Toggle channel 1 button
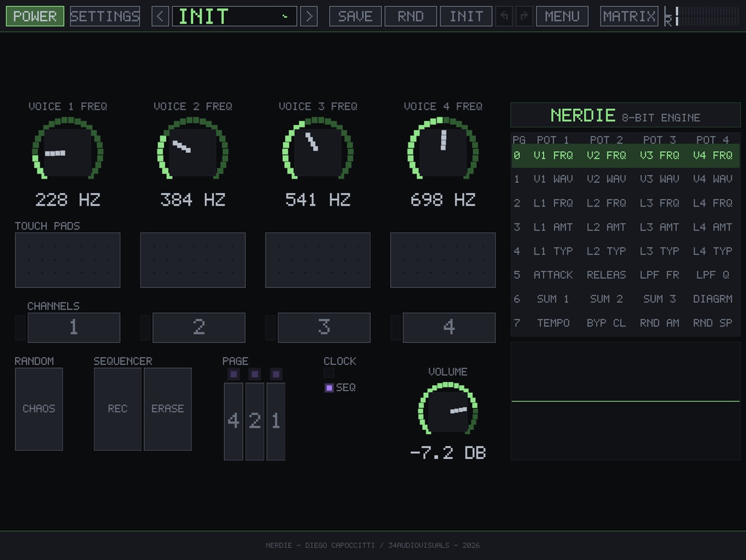This screenshot has width=746, height=560. click(74, 327)
